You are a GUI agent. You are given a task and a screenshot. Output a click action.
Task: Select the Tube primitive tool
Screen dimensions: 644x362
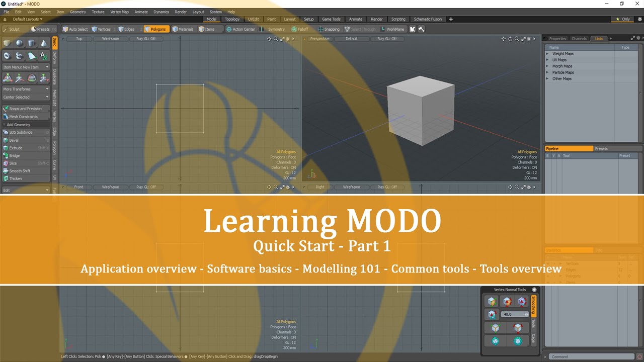tap(19, 56)
